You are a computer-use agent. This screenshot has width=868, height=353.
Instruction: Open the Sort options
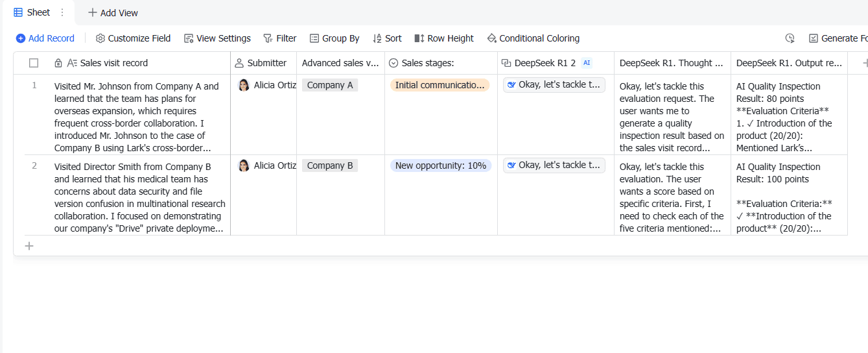387,38
